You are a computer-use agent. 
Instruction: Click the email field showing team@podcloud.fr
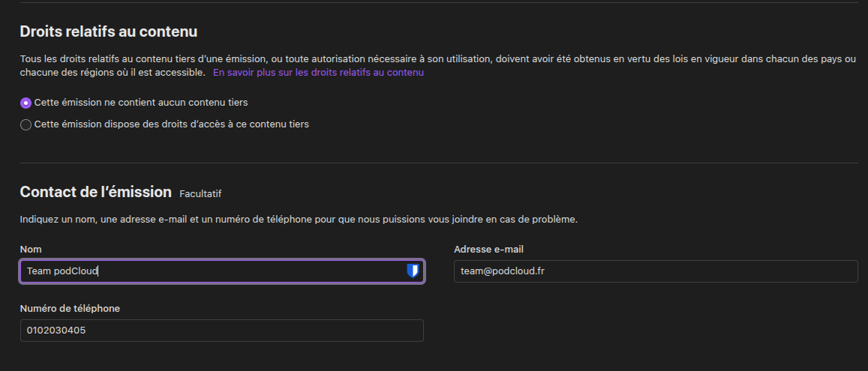pos(656,271)
